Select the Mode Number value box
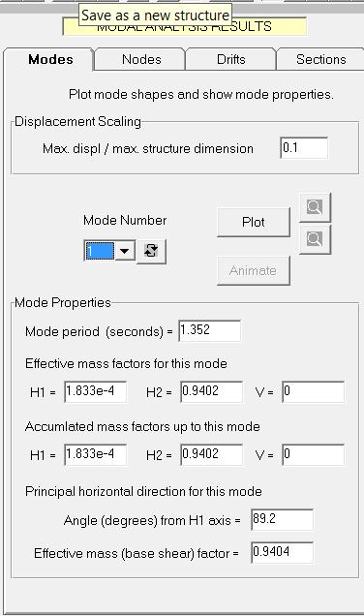The width and height of the screenshot is (364, 616). 100,251
